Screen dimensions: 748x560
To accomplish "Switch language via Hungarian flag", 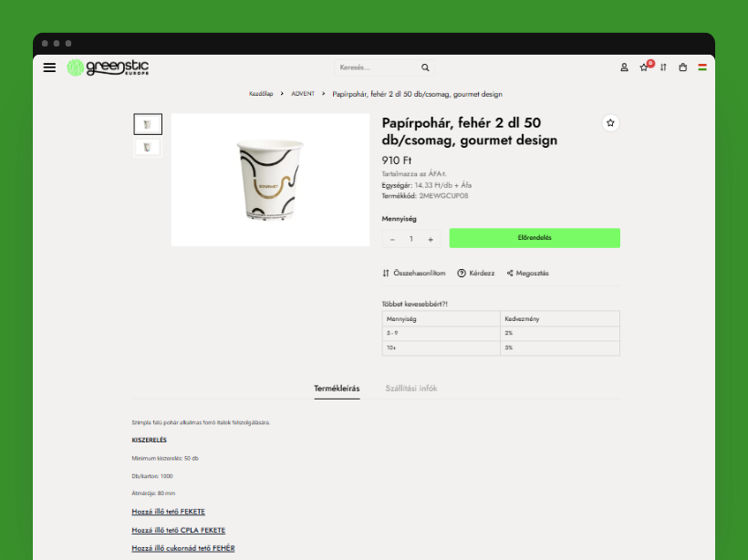I will click(702, 67).
